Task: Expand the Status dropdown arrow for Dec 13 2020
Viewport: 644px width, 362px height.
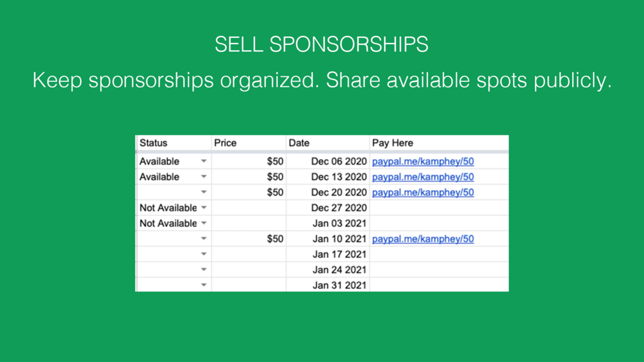Action: tap(204, 177)
